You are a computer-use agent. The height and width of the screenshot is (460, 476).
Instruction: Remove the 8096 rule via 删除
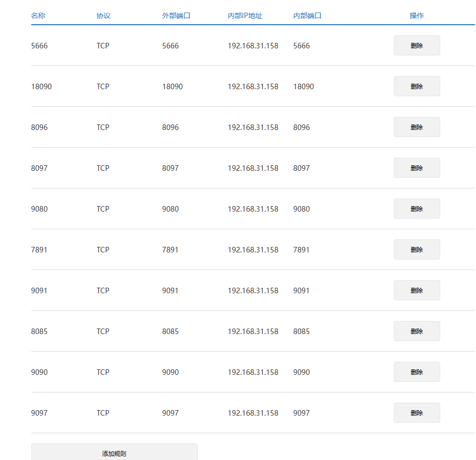pyautogui.click(x=416, y=127)
